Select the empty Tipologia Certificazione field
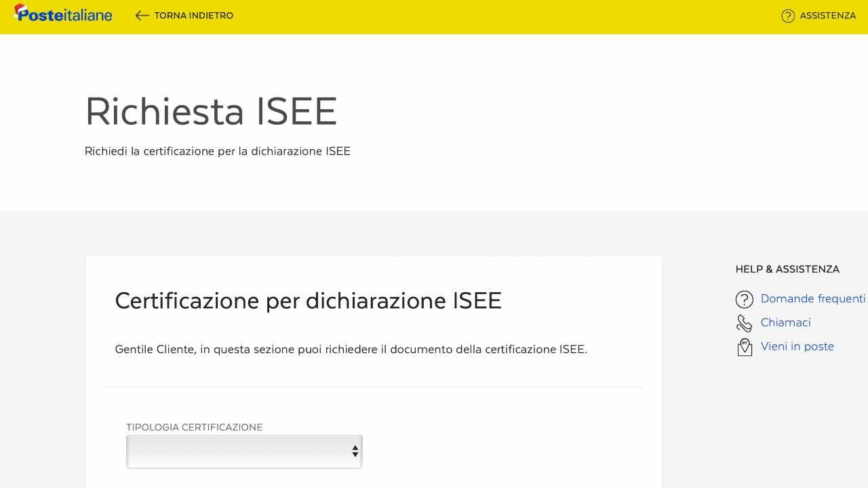Viewport: 868px width, 488px height. [x=244, y=451]
